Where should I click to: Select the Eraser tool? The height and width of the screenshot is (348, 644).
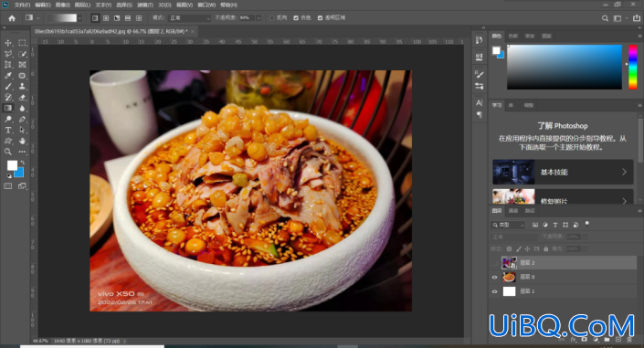22,98
